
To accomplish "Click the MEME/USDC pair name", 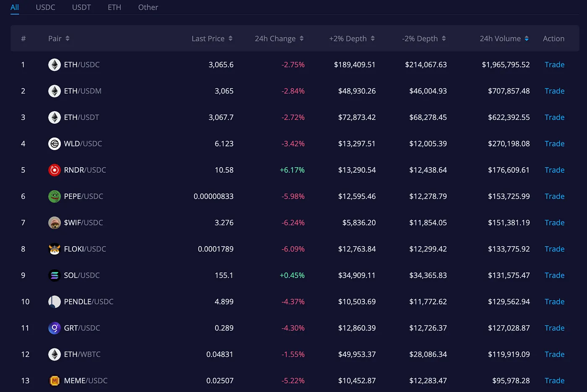I will pyautogui.click(x=86, y=381).
